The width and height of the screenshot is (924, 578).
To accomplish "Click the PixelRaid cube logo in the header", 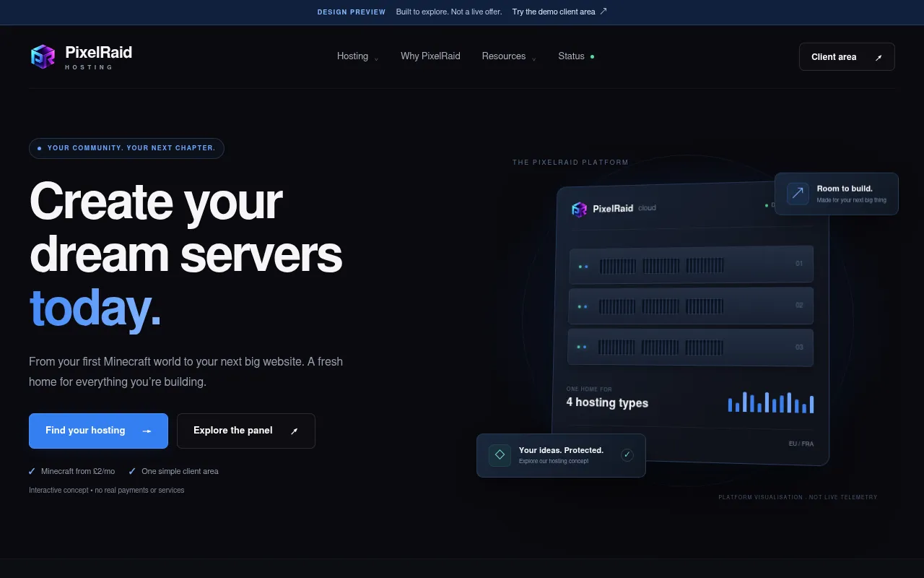I will coord(43,56).
